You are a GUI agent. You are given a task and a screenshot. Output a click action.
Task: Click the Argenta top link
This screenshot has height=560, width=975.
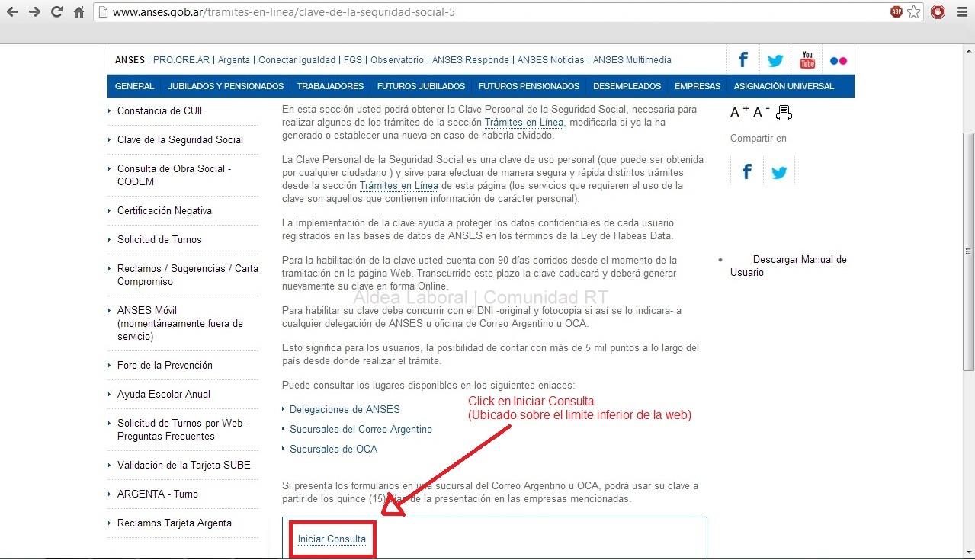tap(234, 60)
